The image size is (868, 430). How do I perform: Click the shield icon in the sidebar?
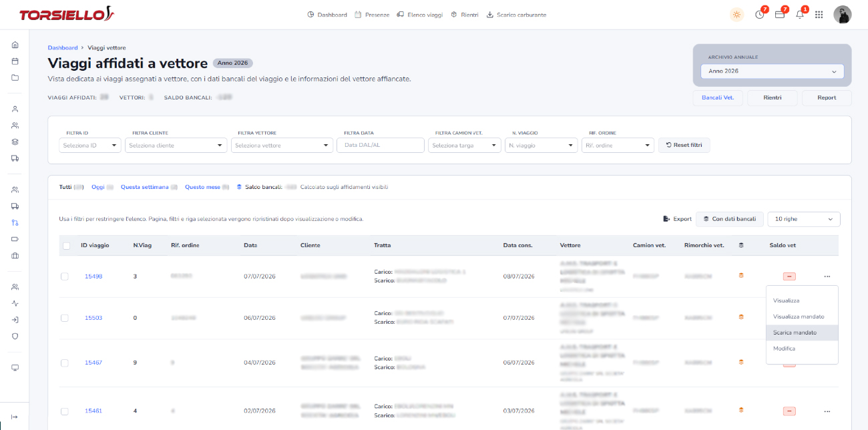pos(15,336)
